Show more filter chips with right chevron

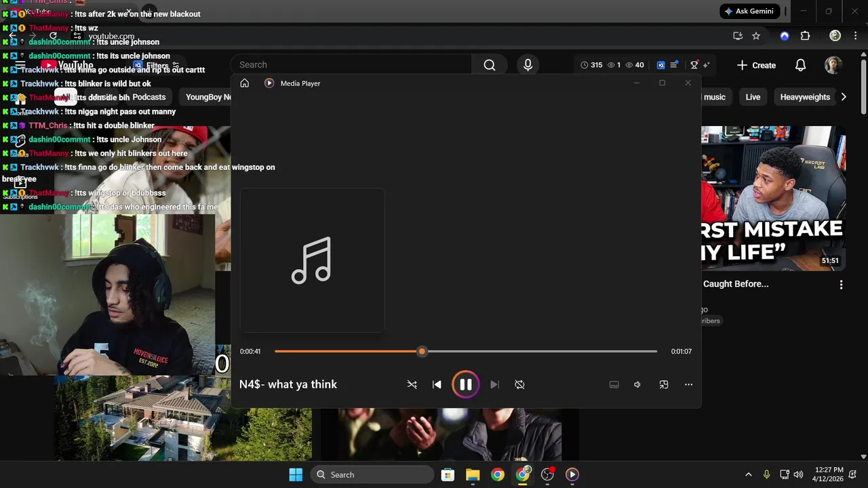pos(844,97)
